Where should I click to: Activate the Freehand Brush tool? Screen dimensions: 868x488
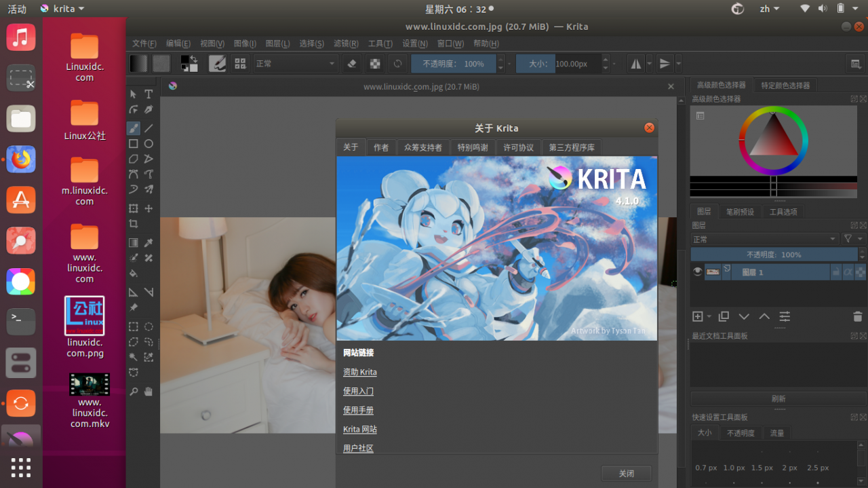coord(134,128)
